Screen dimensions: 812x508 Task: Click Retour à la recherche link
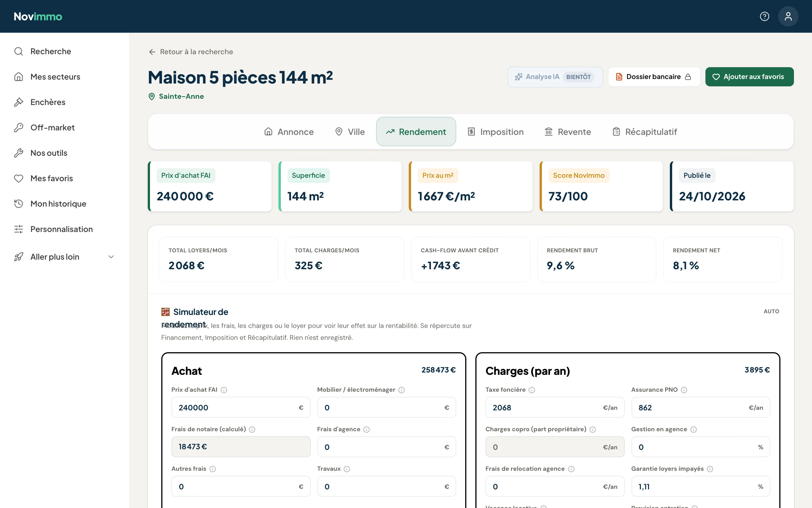(191, 52)
